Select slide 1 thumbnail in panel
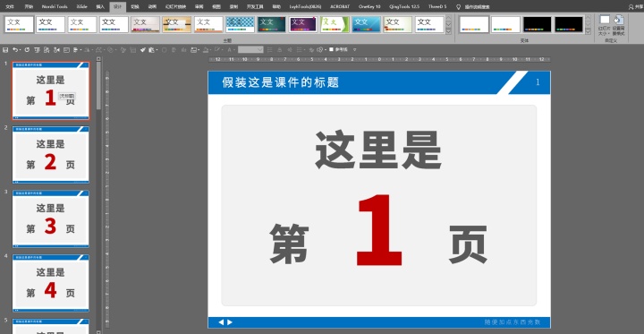This screenshot has width=644, height=334. (50, 91)
